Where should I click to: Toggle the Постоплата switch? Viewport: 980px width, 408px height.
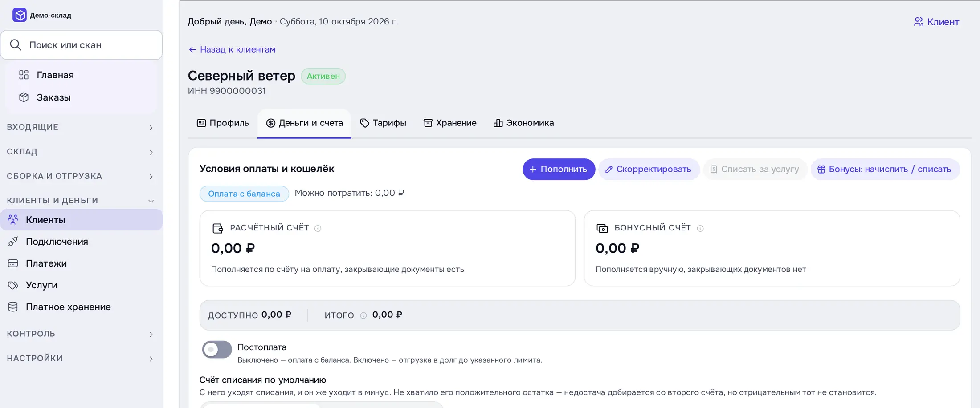(217, 349)
